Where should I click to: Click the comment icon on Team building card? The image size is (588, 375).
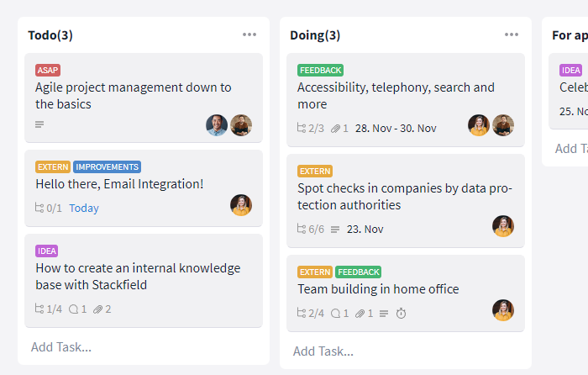coord(336,314)
